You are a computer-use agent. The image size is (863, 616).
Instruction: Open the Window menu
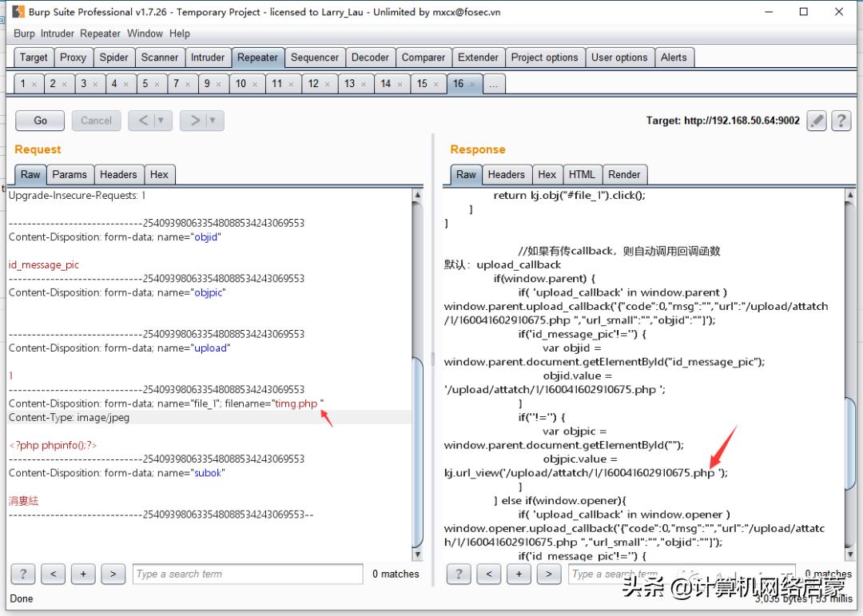[x=145, y=34]
